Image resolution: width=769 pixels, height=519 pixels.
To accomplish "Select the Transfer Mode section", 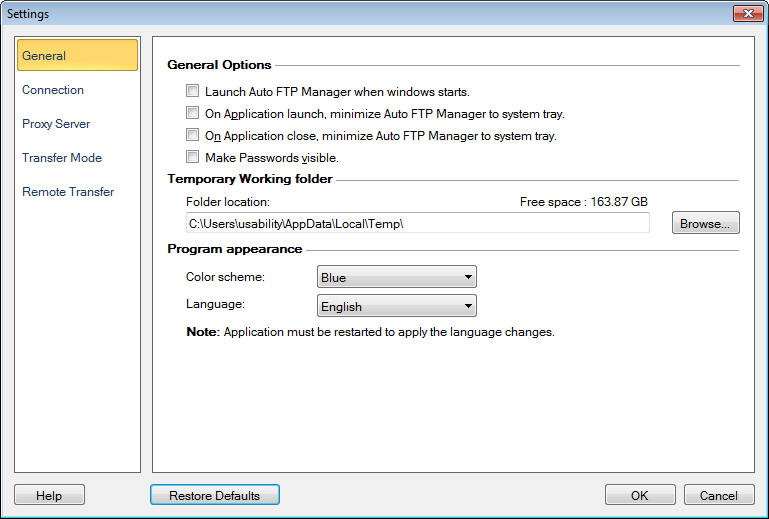I will click(62, 157).
